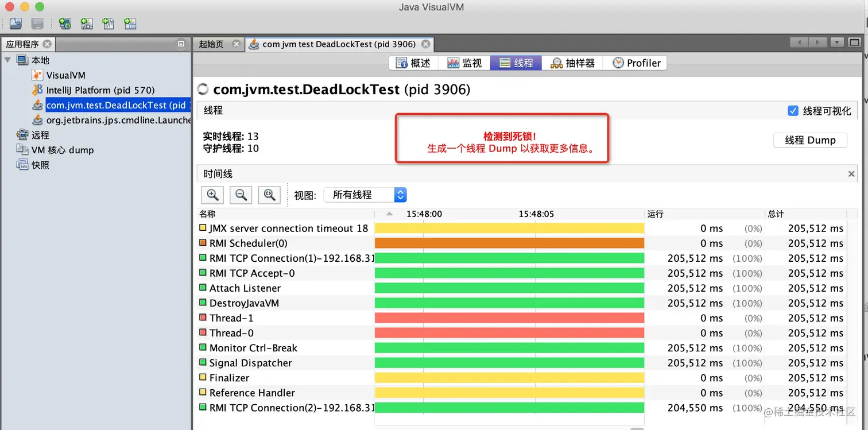Click the 检测到死锁! deadlock warning text
The height and width of the screenshot is (430, 868).
click(x=510, y=136)
